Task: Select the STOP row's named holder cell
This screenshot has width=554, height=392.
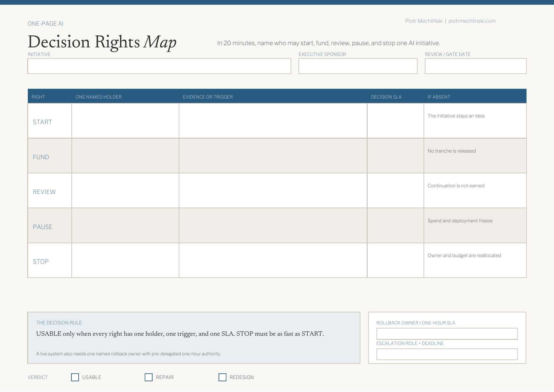Action: [x=125, y=260]
